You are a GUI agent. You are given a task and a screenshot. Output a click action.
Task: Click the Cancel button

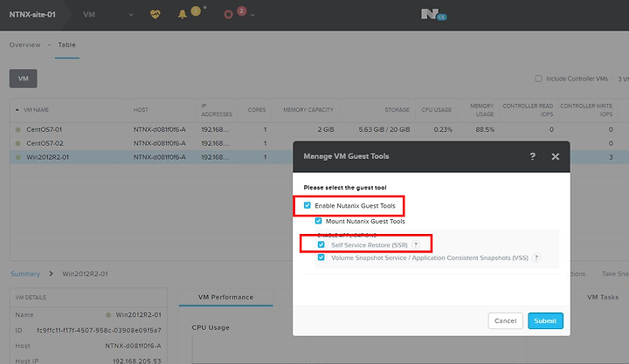506,320
